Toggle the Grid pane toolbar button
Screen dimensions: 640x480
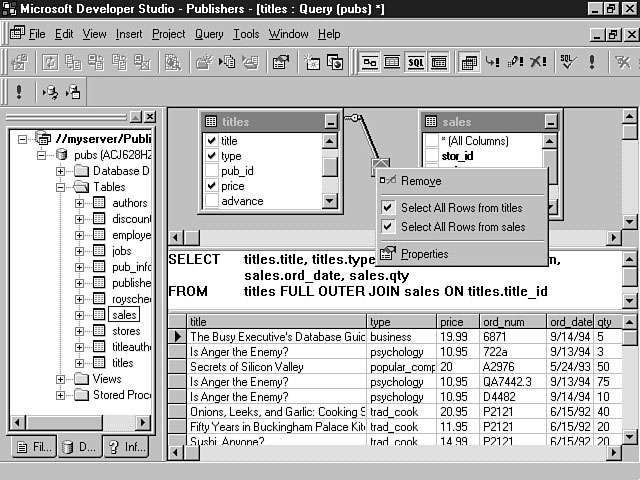click(x=392, y=62)
